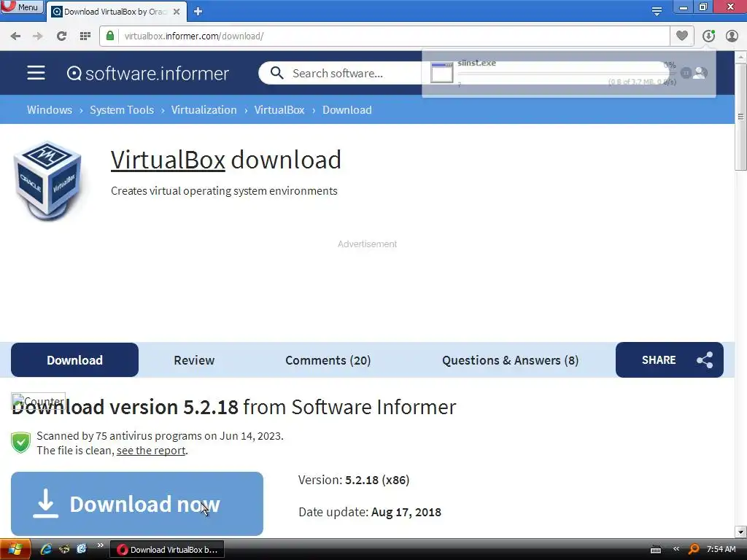
Task: Click the Download now button
Action: 137,504
